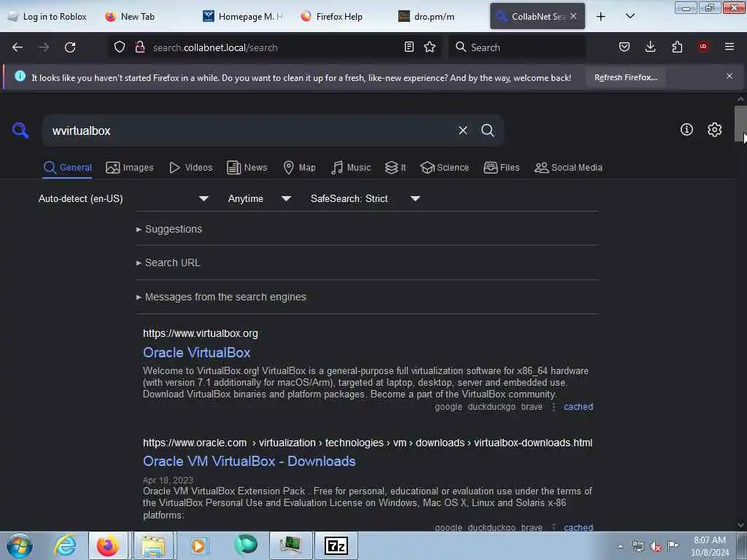This screenshot has width=747, height=560.
Task: Select the Music search category
Action: click(x=351, y=168)
